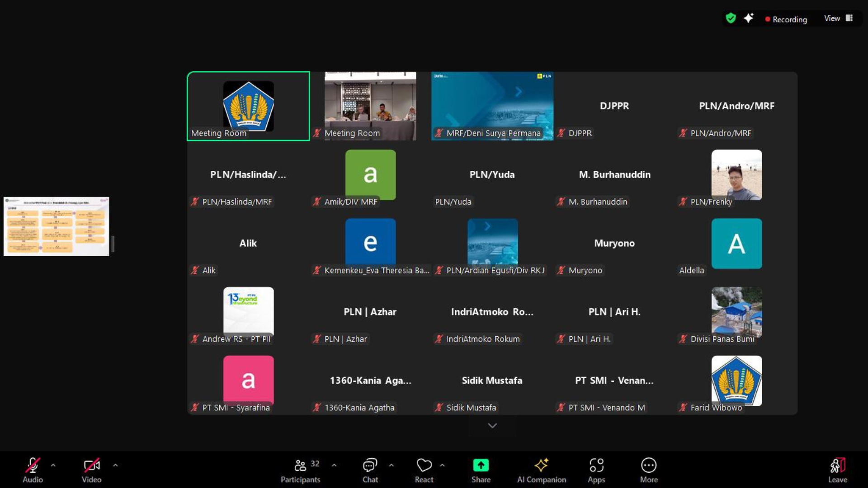Click Farid Wibowo Kemenkeu logo avatar
Screen dimensions: 868x488
click(736, 380)
